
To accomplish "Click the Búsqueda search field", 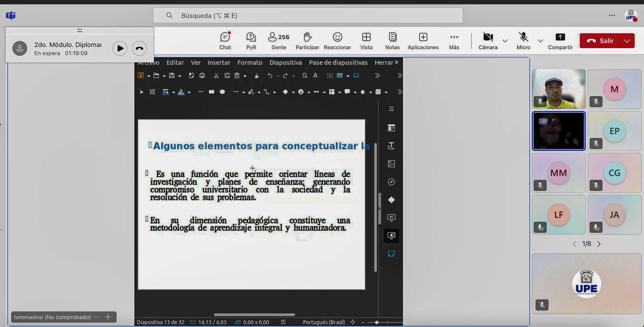I will click(x=308, y=16).
